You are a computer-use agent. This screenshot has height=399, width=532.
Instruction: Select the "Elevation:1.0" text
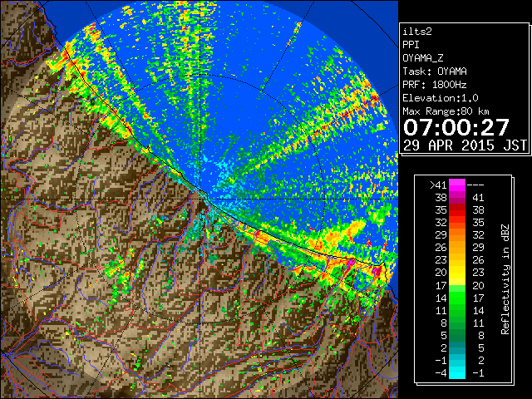click(441, 98)
